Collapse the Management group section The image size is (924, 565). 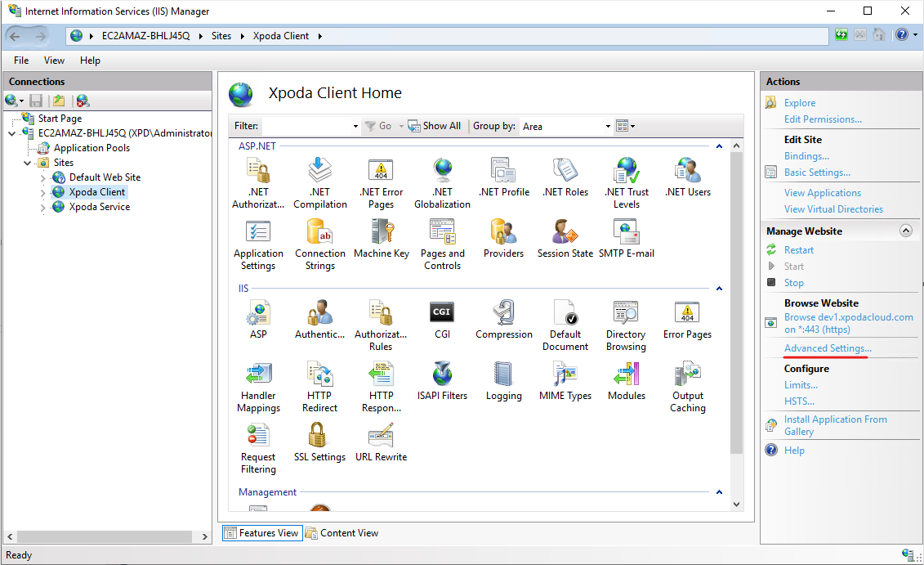(x=719, y=492)
